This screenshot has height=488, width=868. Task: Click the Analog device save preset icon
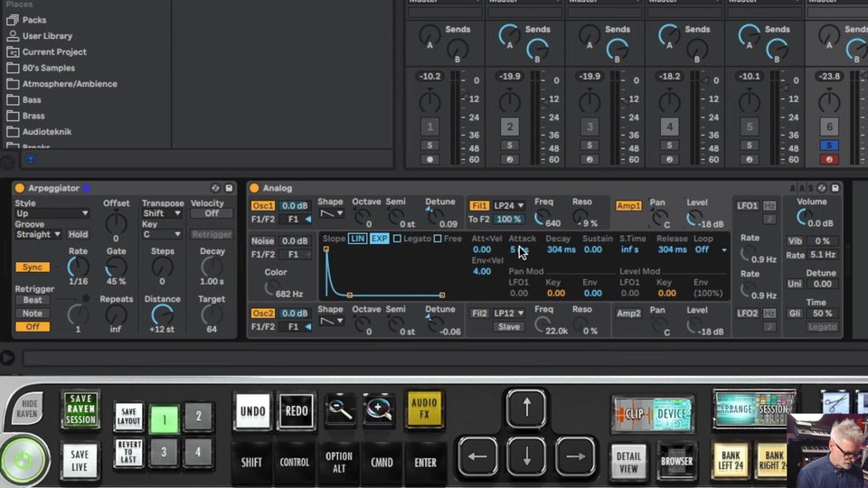point(835,188)
